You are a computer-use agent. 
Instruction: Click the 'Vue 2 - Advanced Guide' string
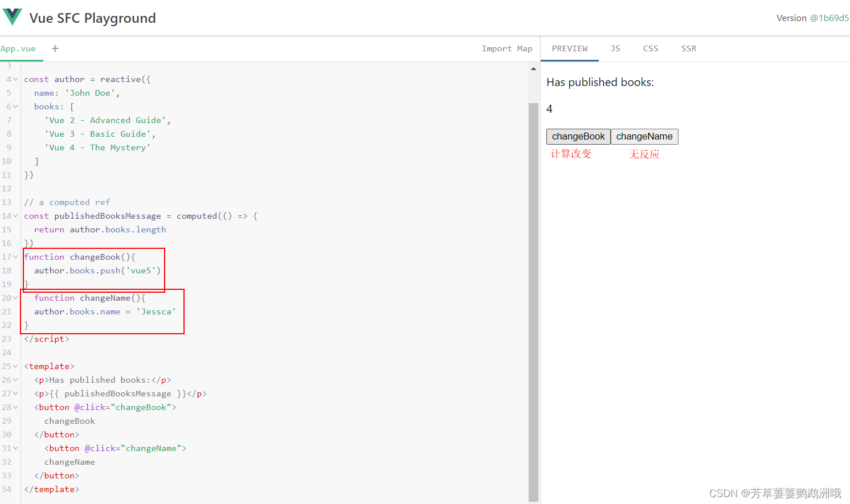[x=105, y=120]
